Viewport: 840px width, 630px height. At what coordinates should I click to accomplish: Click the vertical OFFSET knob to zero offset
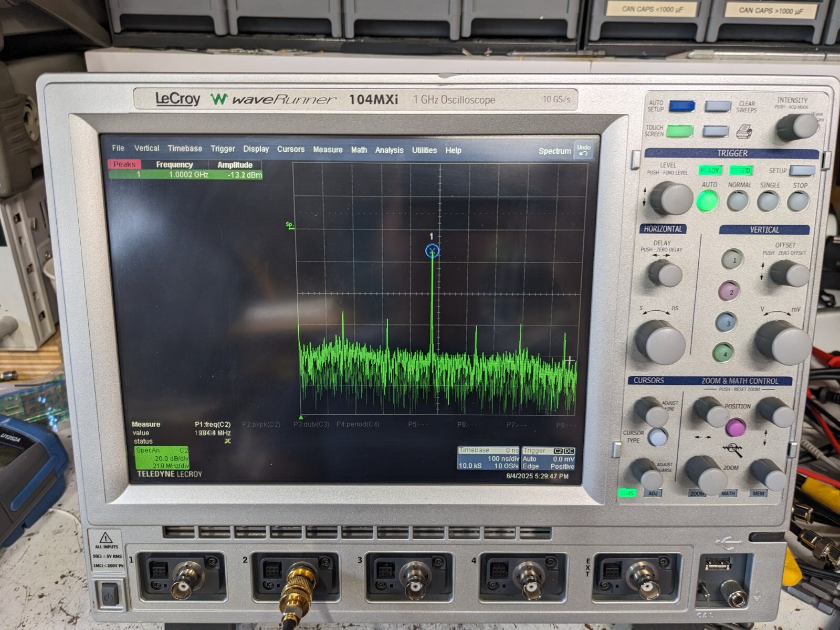point(789,274)
